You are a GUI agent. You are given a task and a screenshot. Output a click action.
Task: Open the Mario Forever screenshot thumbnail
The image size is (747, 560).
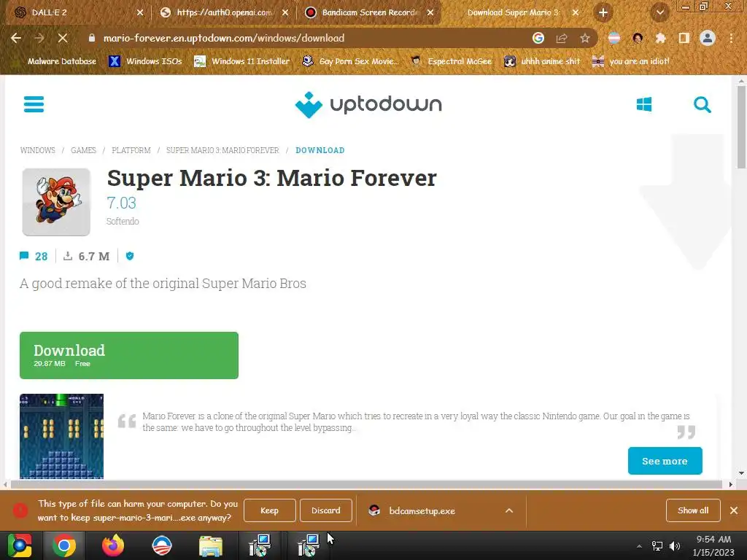tap(61, 436)
